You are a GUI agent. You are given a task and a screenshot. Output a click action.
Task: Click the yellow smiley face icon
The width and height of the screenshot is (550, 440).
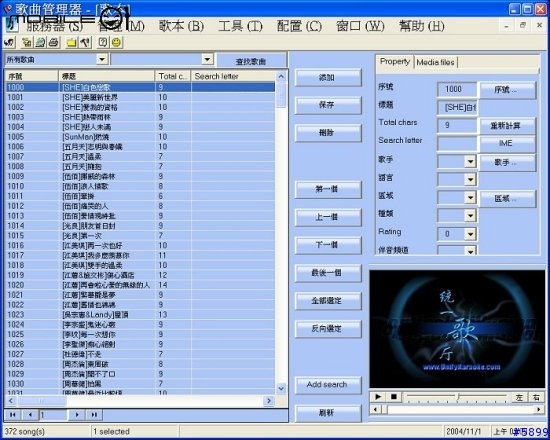[x=116, y=42]
